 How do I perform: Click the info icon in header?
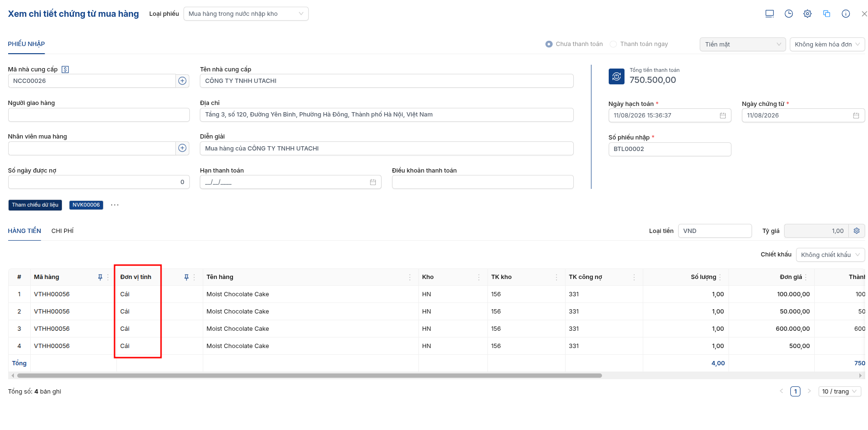pos(846,14)
